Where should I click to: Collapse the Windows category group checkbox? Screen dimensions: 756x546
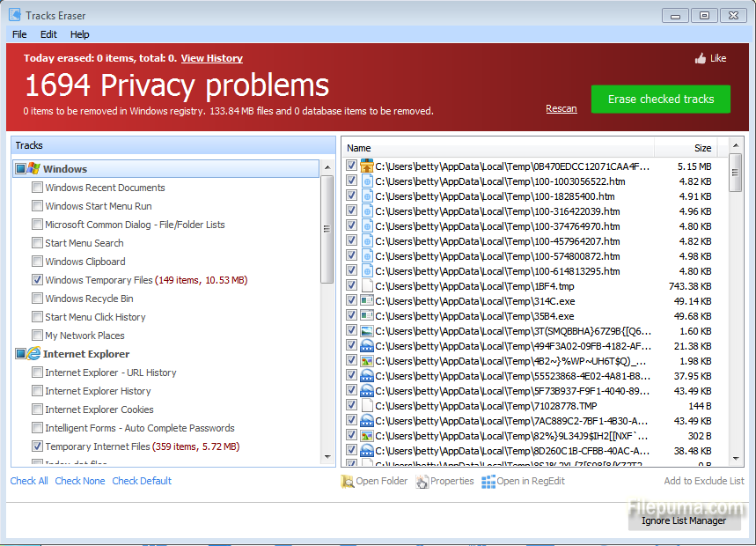[x=20, y=169]
